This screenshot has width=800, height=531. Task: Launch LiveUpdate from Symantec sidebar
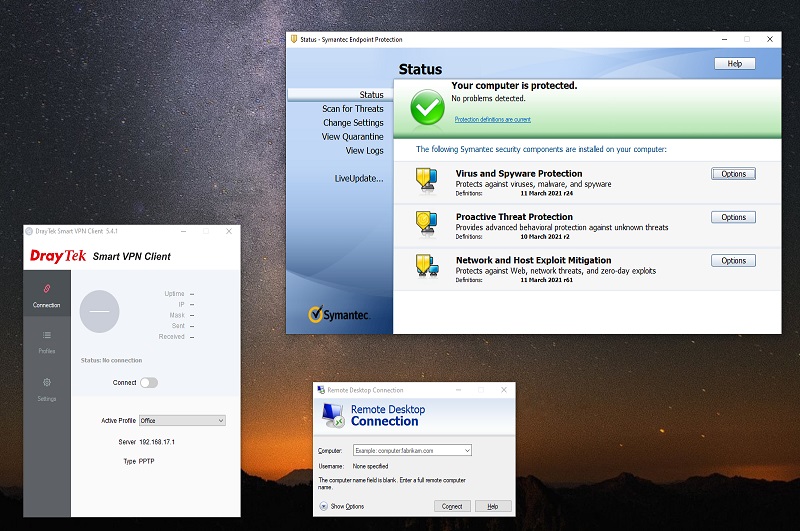pyautogui.click(x=359, y=179)
